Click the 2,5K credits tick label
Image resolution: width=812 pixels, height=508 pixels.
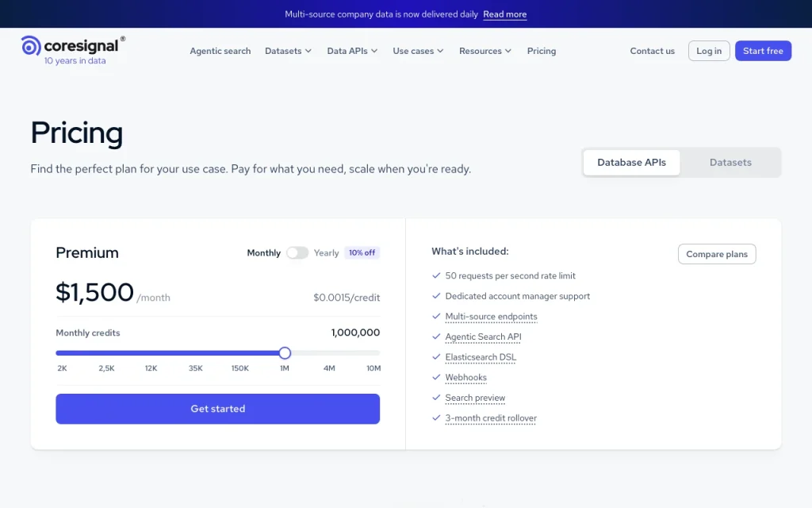(106, 368)
